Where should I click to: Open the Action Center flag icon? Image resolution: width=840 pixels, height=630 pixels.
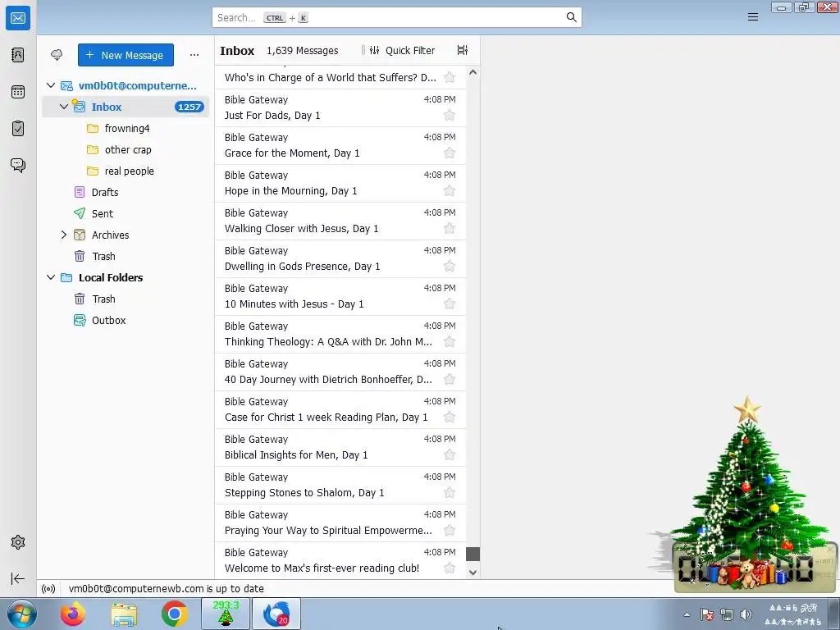[706, 614]
